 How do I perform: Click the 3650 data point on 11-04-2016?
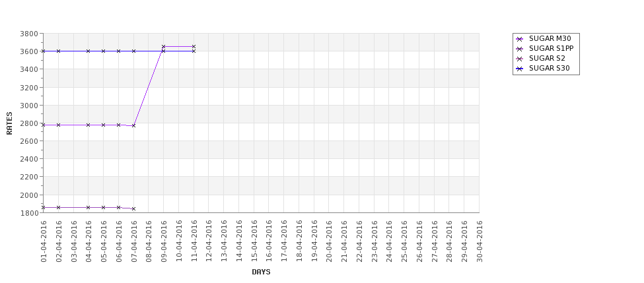194,46
